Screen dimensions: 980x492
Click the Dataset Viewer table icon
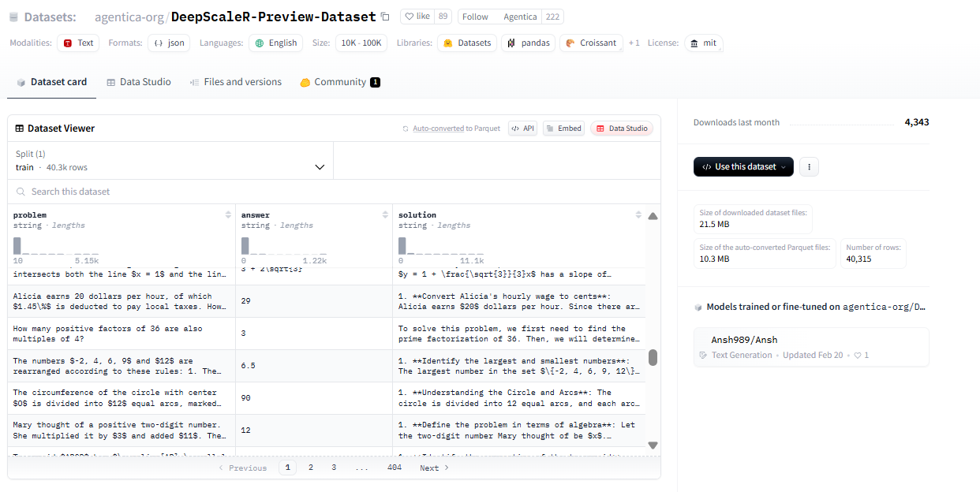(19, 129)
